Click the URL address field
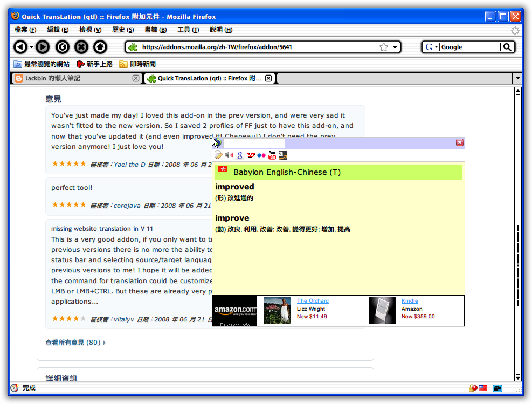Image resolution: width=532 pixels, height=404 pixels. [258, 47]
